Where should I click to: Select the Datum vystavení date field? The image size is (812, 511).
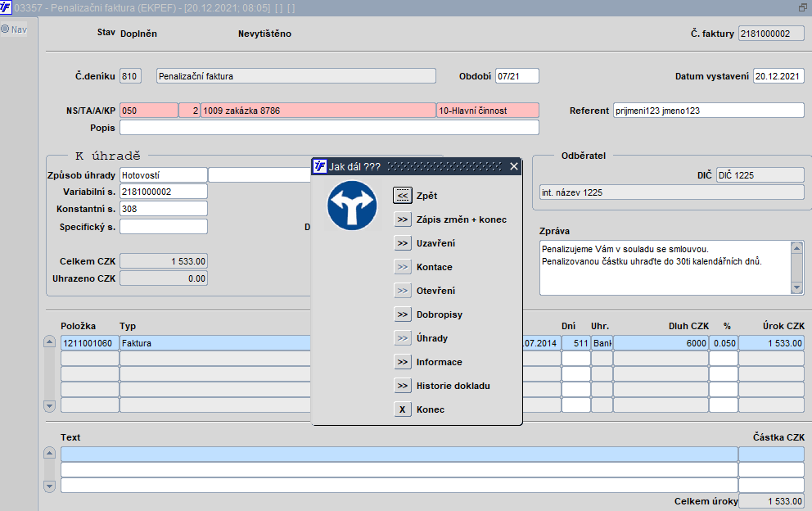coord(778,76)
